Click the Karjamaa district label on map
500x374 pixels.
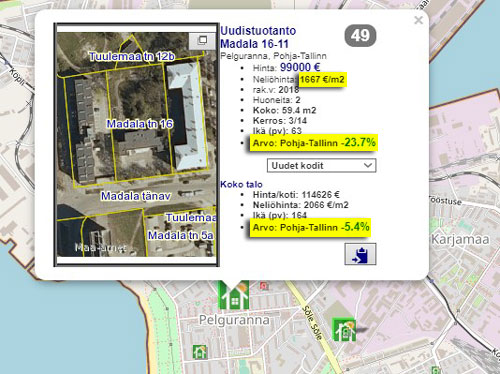coord(460,239)
